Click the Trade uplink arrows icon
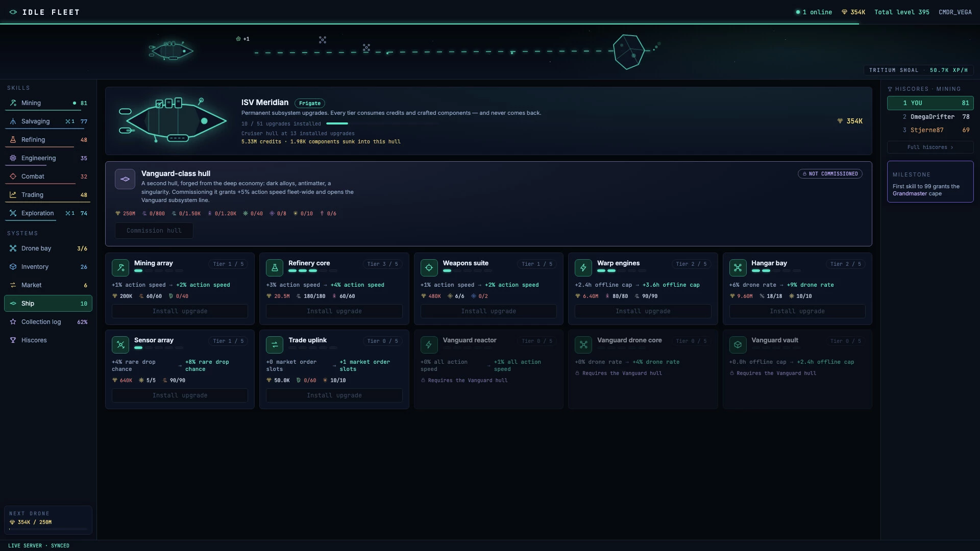The width and height of the screenshot is (980, 551). tap(275, 345)
